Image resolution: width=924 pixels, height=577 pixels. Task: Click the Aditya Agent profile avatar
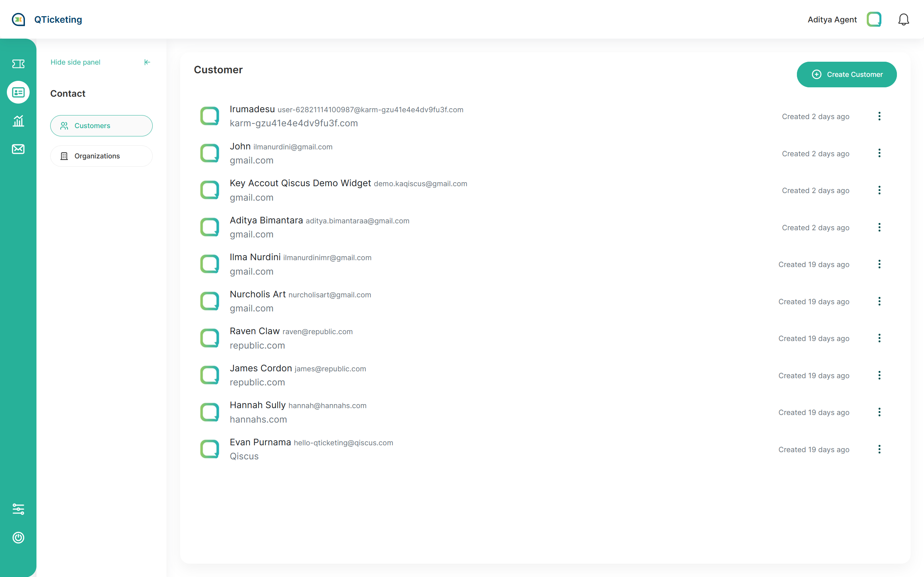tap(874, 19)
